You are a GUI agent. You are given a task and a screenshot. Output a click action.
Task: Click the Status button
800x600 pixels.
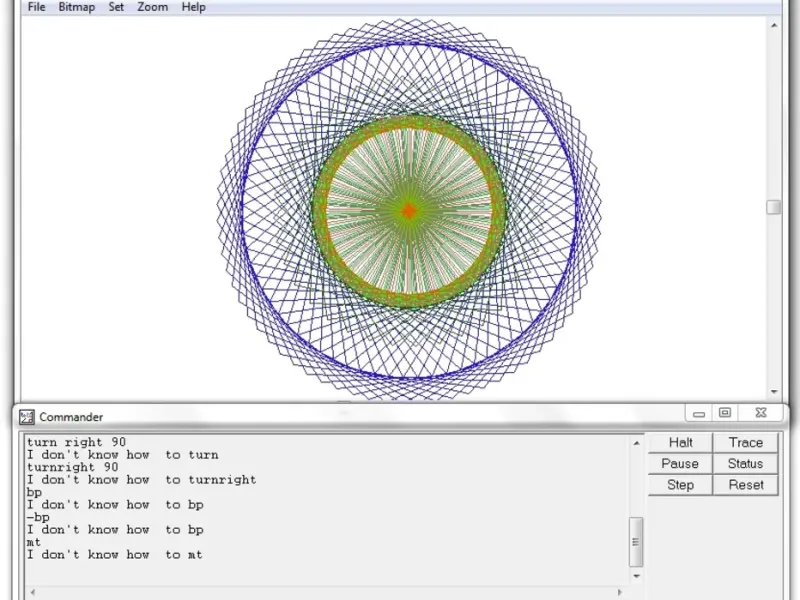(745, 464)
